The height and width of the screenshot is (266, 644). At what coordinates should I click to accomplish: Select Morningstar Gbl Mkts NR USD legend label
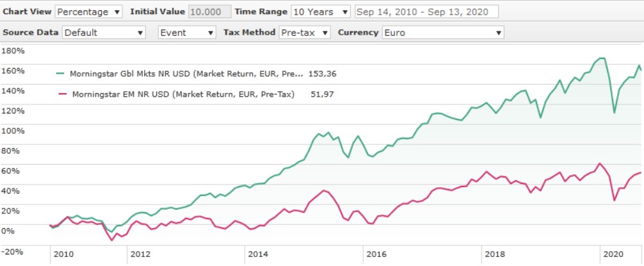[x=186, y=74]
